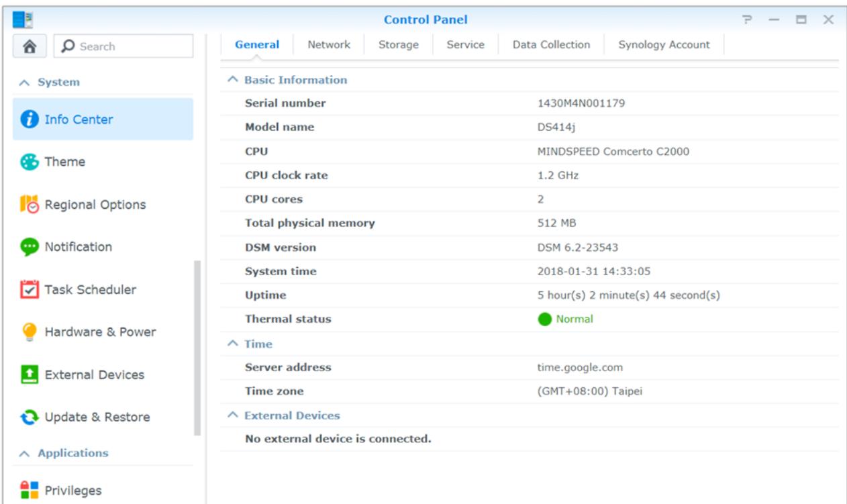This screenshot has width=847, height=504.
Task: Open Notification speech bubble icon
Action: click(x=29, y=247)
